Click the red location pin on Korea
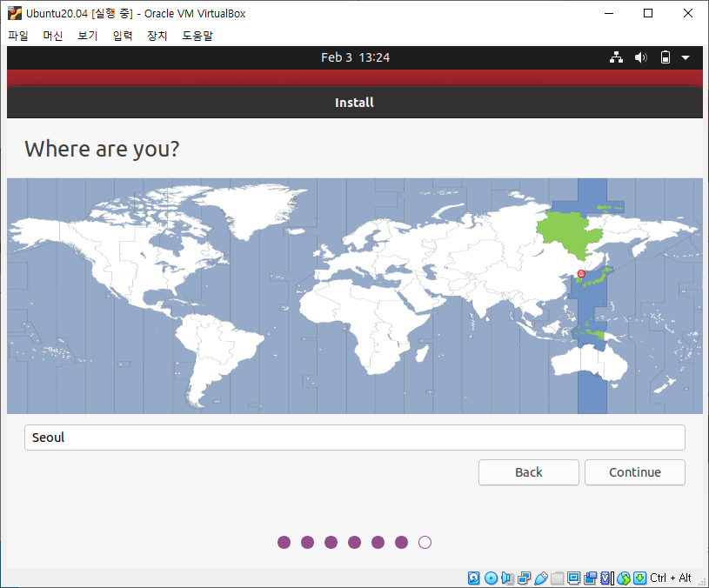The image size is (709, 588). coord(581,274)
